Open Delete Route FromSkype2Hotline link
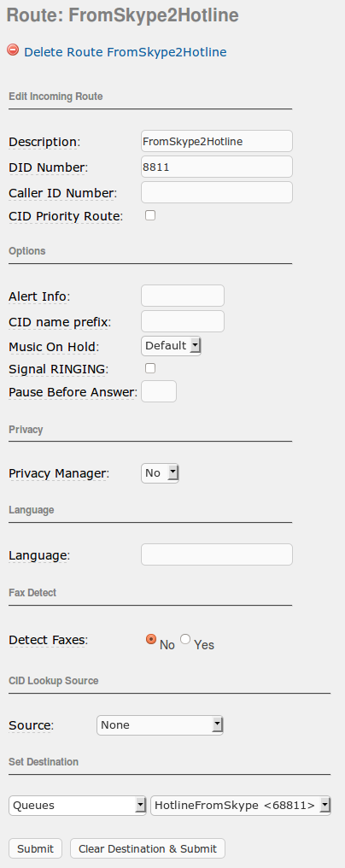 coord(126,52)
